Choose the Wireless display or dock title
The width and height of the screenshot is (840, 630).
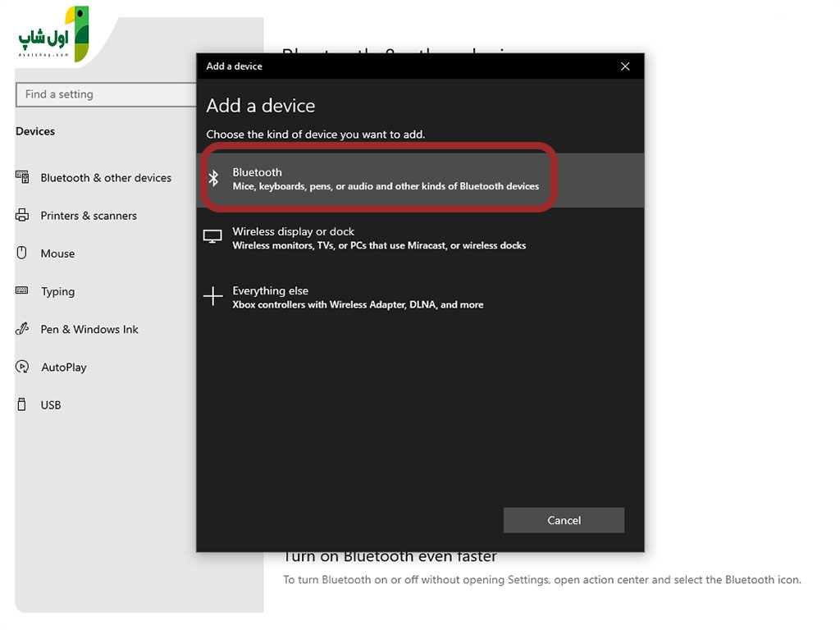click(x=293, y=231)
